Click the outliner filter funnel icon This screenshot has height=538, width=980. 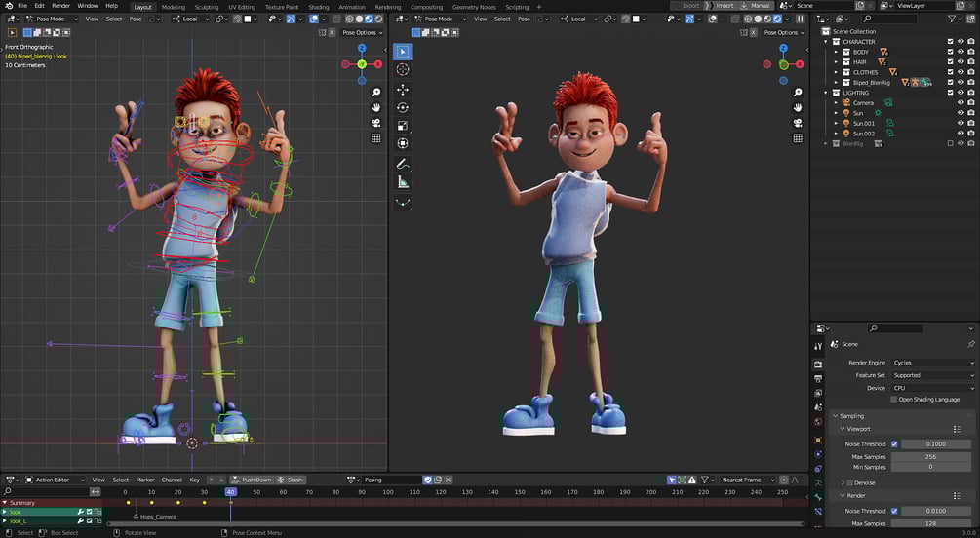952,19
